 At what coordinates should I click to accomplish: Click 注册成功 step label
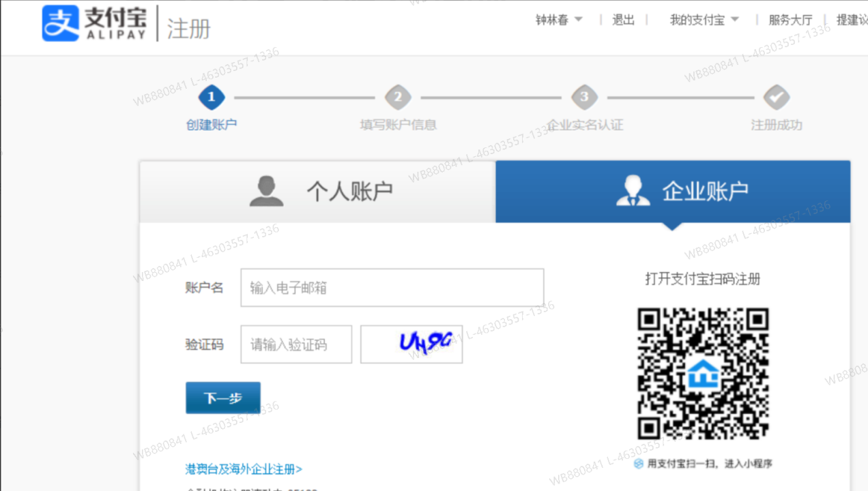coord(777,125)
